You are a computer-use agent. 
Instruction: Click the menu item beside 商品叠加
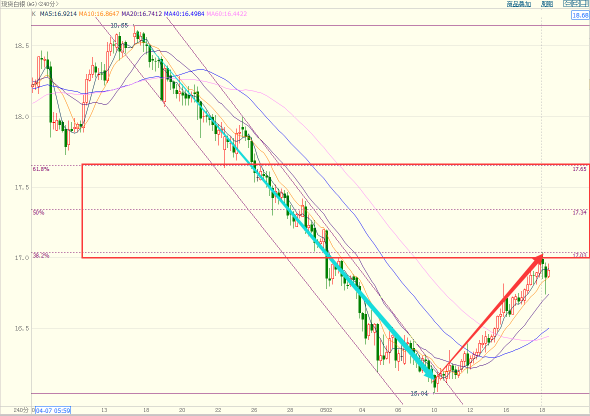point(547,4)
